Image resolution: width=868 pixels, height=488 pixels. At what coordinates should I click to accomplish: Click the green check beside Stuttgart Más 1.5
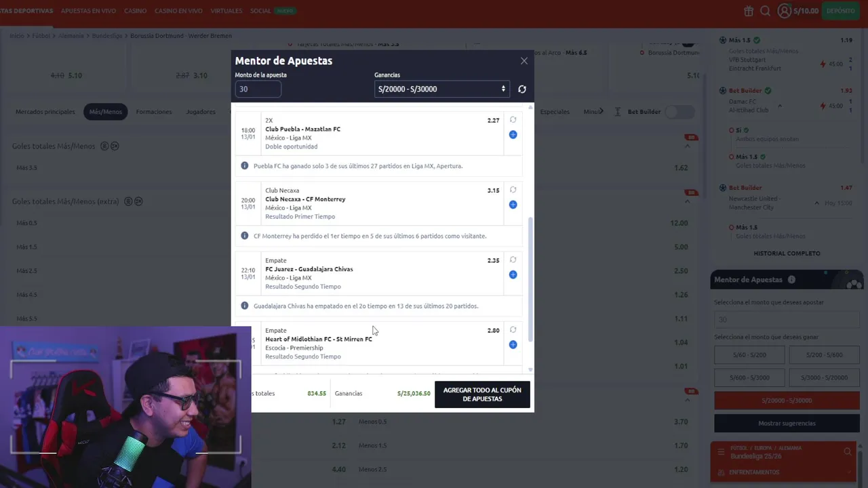pos(757,40)
